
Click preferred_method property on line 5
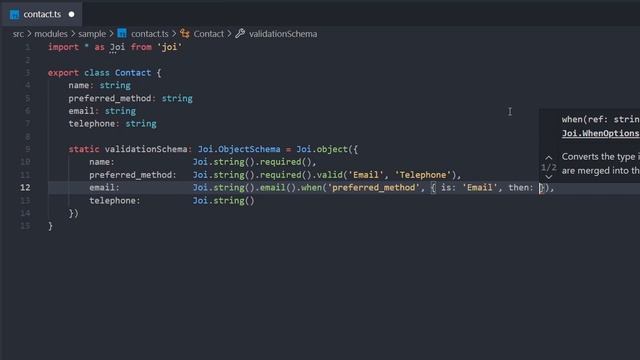pyautogui.click(x=110, y=98)
